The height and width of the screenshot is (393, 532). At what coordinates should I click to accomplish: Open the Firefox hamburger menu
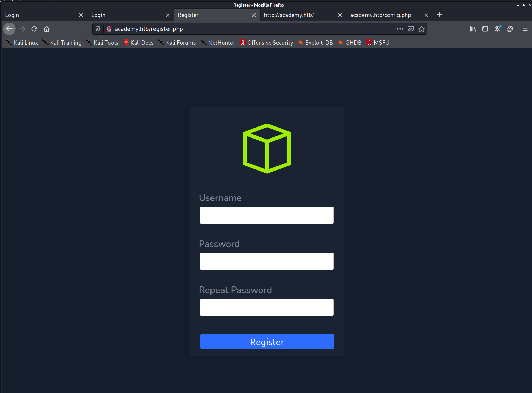pyautogui.click(x=525, y=29)
